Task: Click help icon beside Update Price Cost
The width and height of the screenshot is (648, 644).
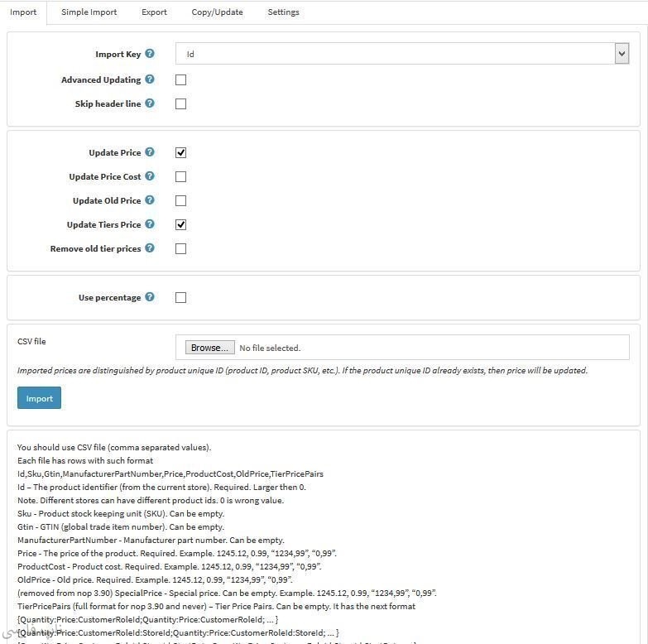Action: tap(150, 176)
